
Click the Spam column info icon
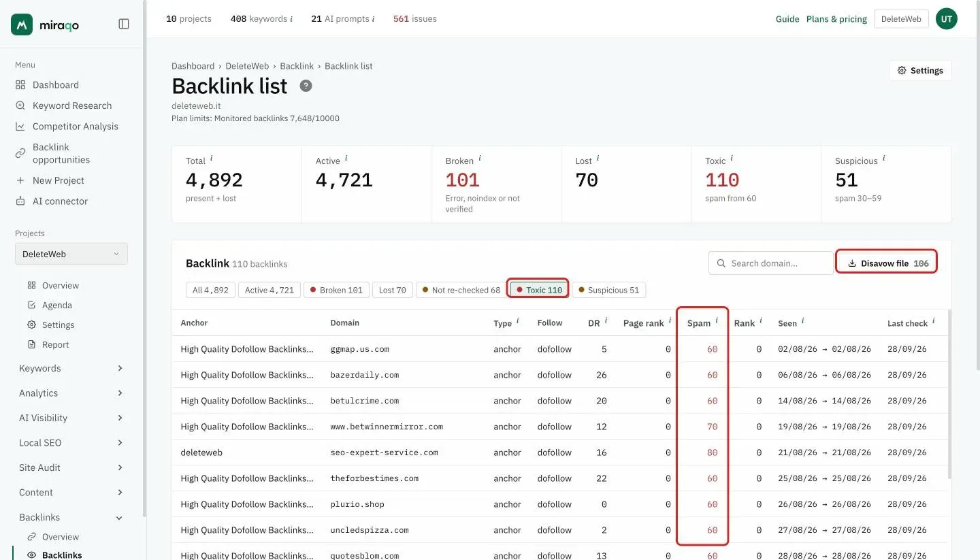pos(717,320)
